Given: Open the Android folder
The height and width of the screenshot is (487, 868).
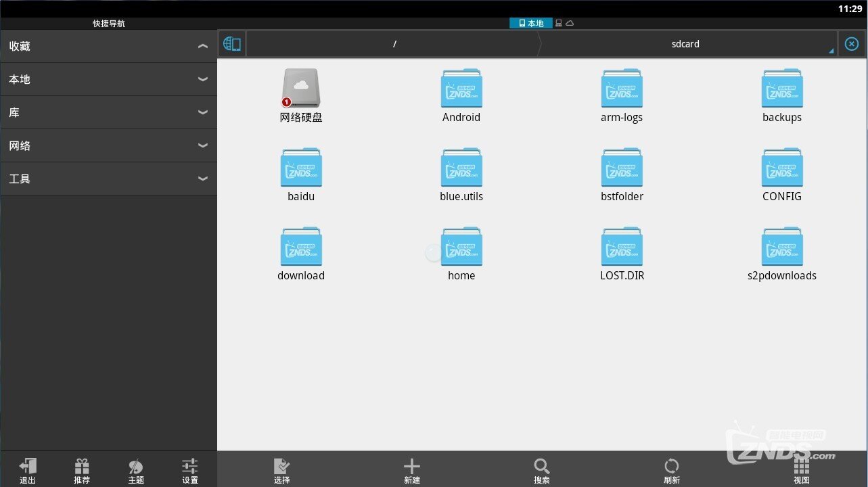Looking at the screenshot, I should click(461, 88).
